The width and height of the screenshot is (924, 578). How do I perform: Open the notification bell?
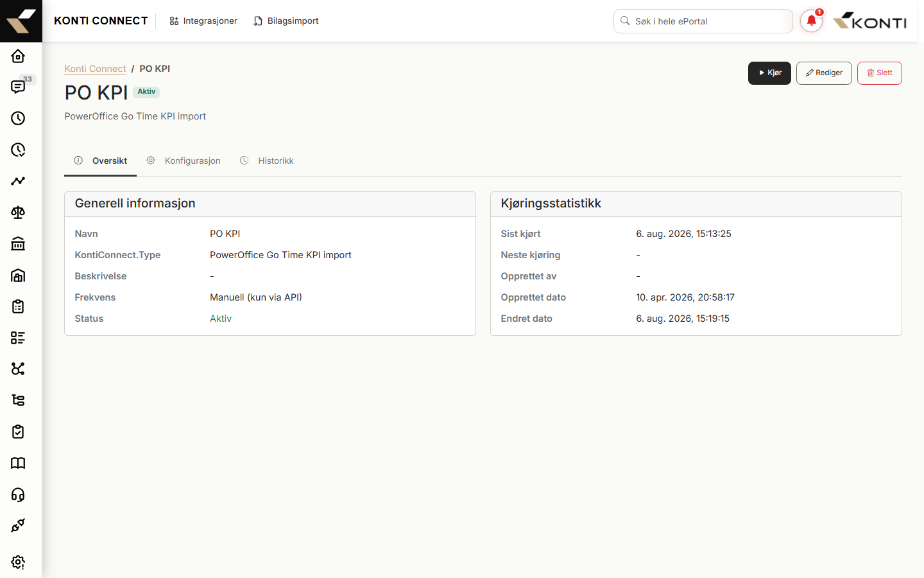pos(811,21)
